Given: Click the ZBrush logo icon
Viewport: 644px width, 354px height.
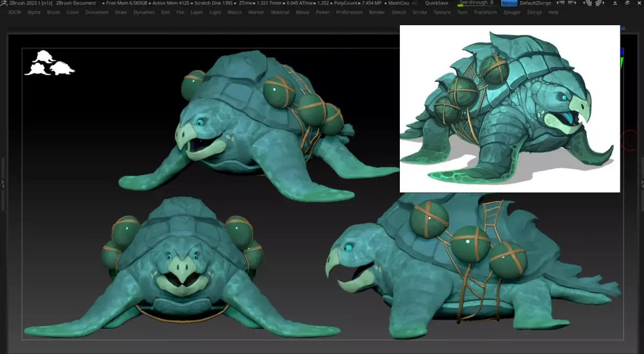Looking at the screenshot, I should 4,3.
